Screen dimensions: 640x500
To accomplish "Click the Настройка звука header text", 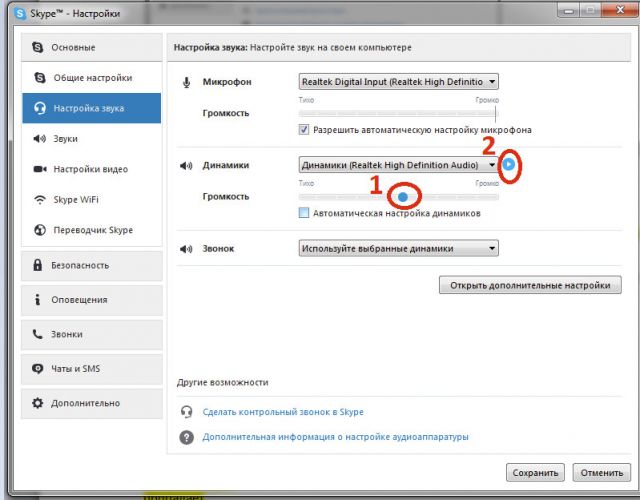I will pyautogui.click(x=210, y=47).
